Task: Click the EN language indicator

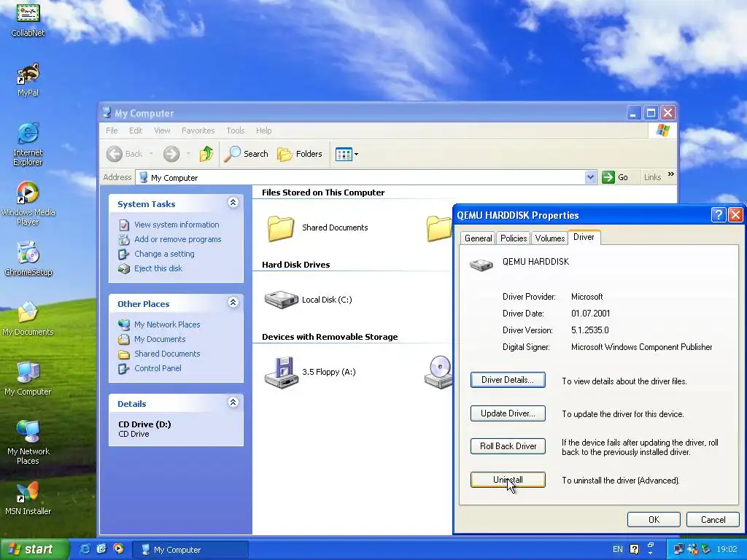Action: [618, 550]
